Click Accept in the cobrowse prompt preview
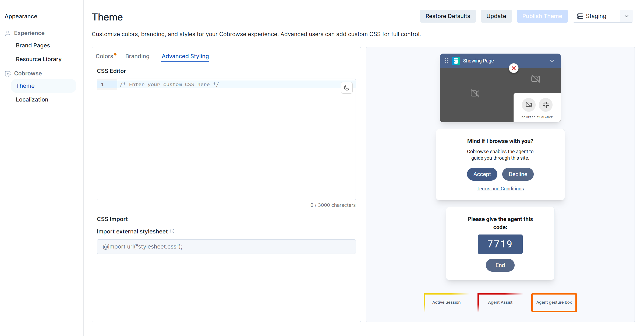 pos(482,174)
